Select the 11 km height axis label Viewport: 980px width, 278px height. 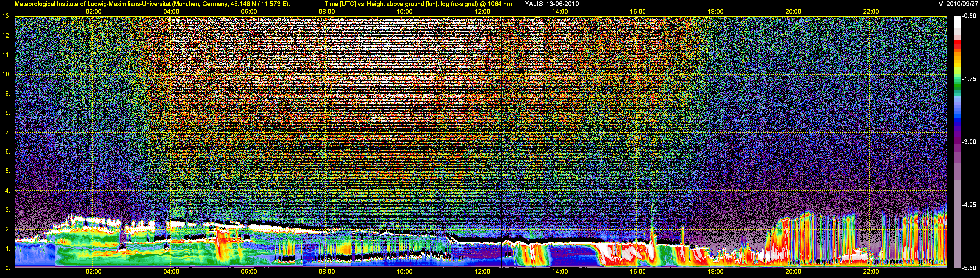pos(6,55)
